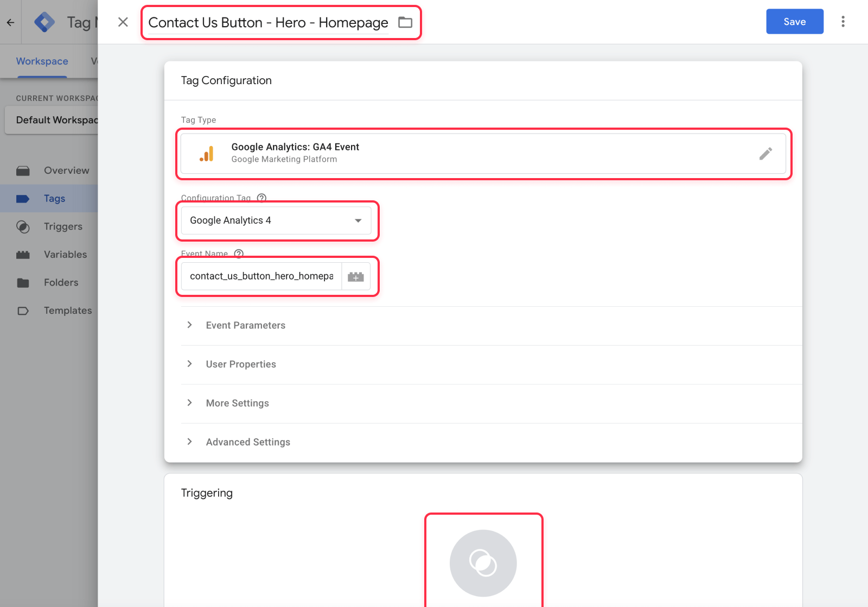Open Folders in the sidebar
Screen dimensions: 868x607
coord(49,282)
